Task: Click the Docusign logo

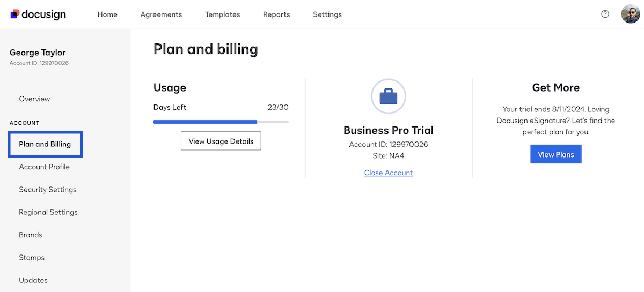Action: pos(38,14)
